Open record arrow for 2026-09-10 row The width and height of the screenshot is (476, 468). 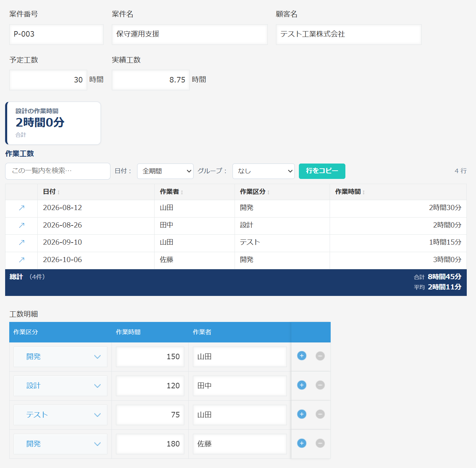click(22, 243)
